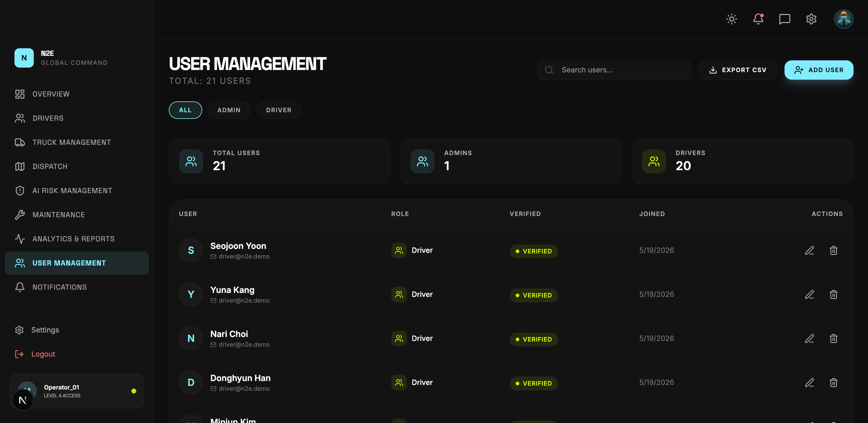868x423 pixels.
Task: Click the name Yuna Kang
Action: (232, 290)
